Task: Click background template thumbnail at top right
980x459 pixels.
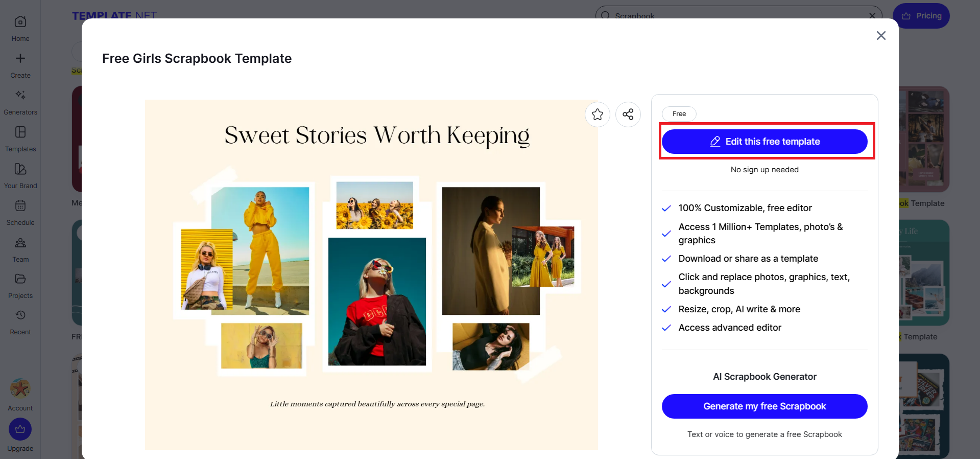Action: point(924,139)
